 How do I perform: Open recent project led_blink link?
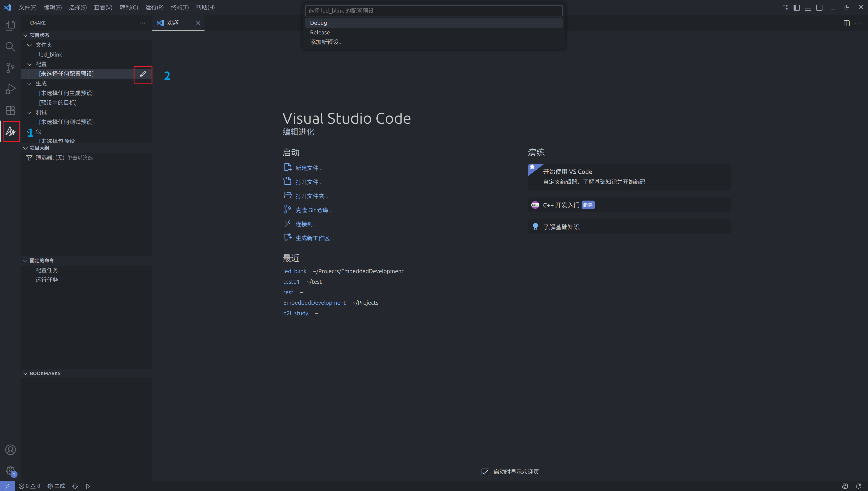pyautogui.click(x=295, y=271)
